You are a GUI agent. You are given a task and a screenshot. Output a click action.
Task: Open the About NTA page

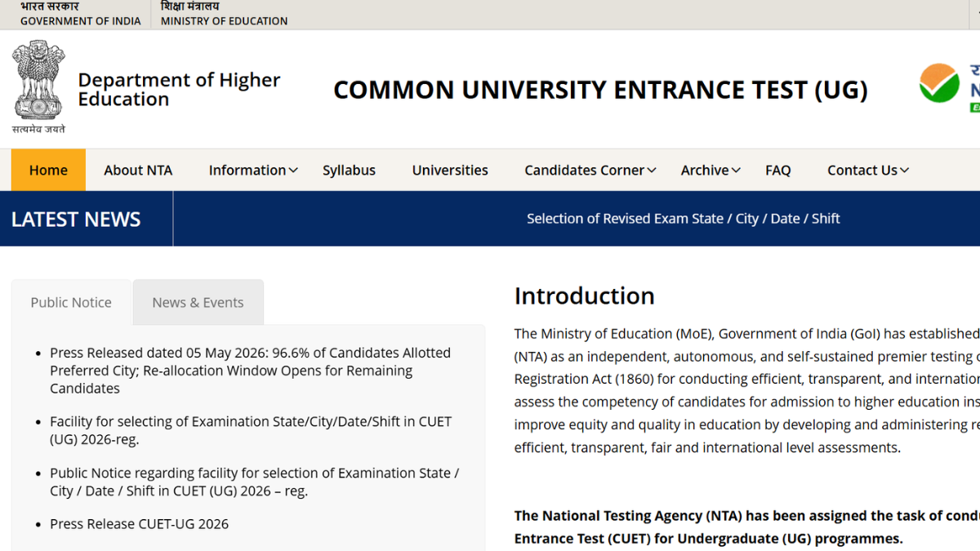coord(138,170)
